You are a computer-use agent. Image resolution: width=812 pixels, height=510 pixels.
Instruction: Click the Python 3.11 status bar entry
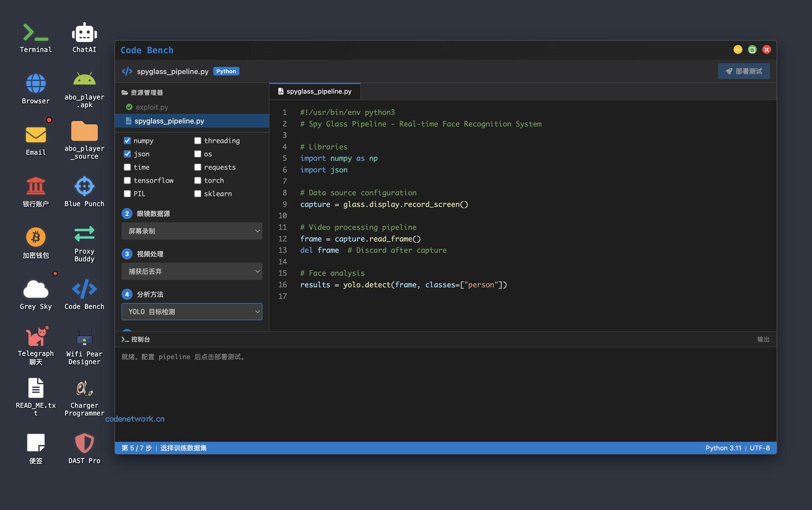tap(723, 448)
